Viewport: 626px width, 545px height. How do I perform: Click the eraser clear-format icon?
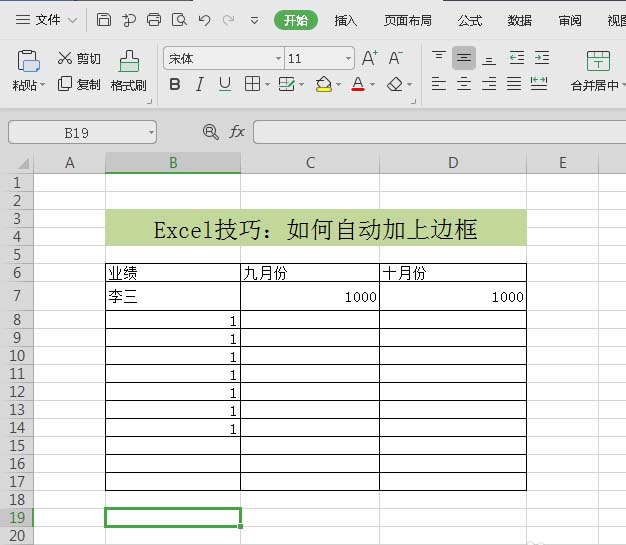click(x=395, y=84)
